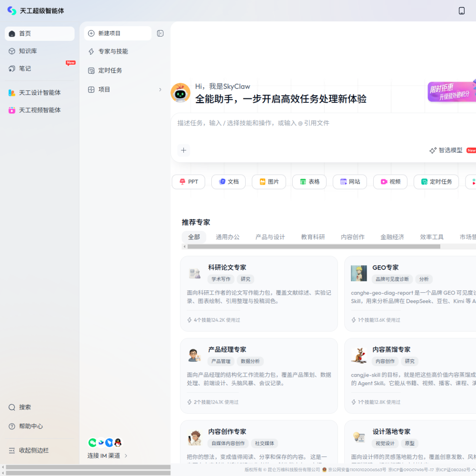This screenshot has width=476, height=476.
Task: Select the 定时任务 chip under input
Action: (x=436, y=182)
